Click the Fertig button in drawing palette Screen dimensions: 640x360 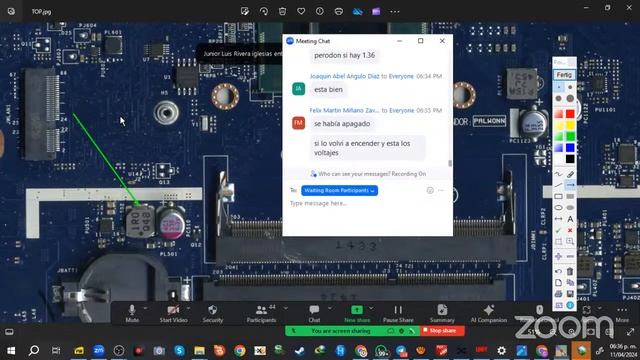[x=564, y=75]
